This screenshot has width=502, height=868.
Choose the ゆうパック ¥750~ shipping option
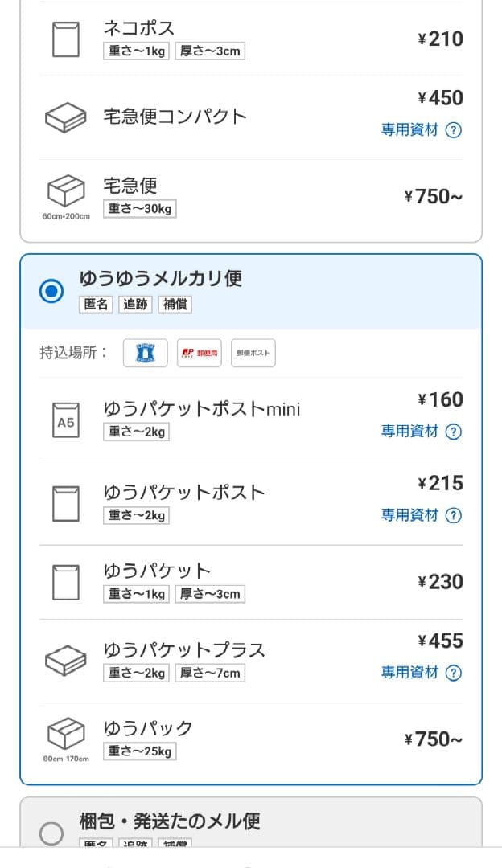[x=251, y=739]
